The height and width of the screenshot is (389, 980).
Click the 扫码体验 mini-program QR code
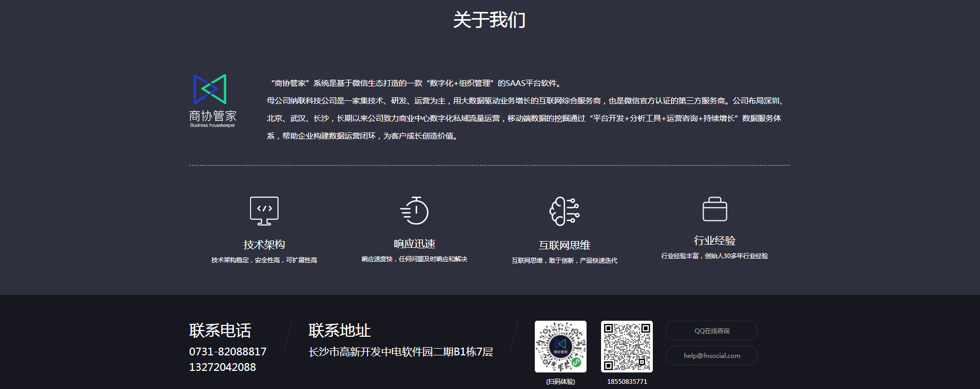pos(561,347)
